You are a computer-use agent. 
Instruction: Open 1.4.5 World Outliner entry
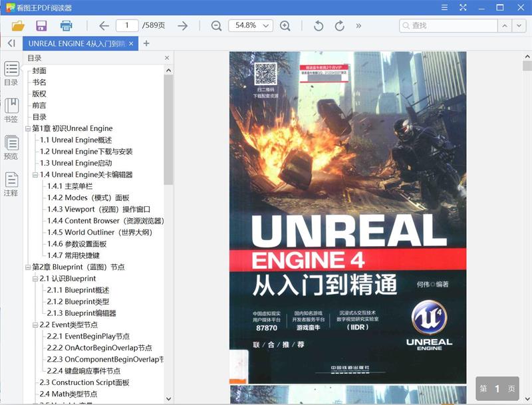coord(100,232)
